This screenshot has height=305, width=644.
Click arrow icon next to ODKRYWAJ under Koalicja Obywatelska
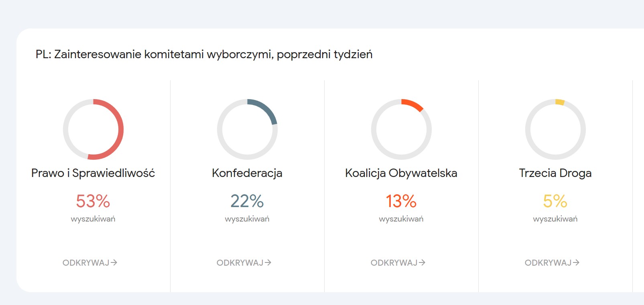[422, 262]
